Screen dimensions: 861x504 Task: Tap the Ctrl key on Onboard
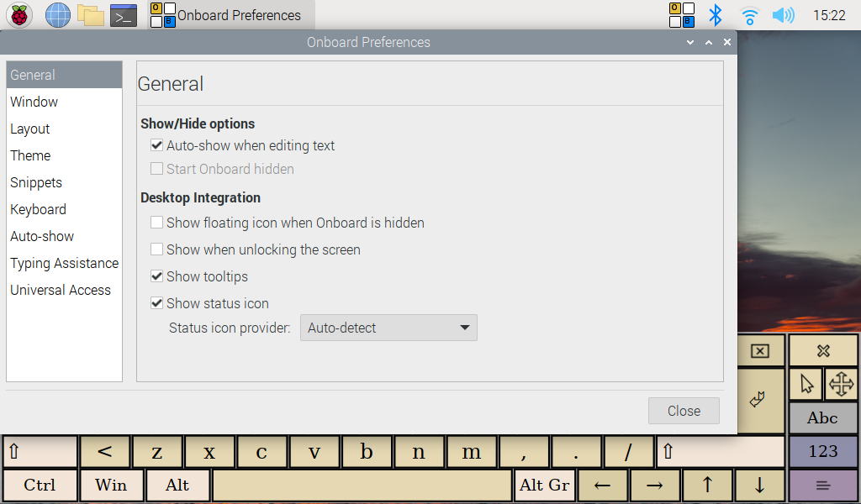point(40,486)
